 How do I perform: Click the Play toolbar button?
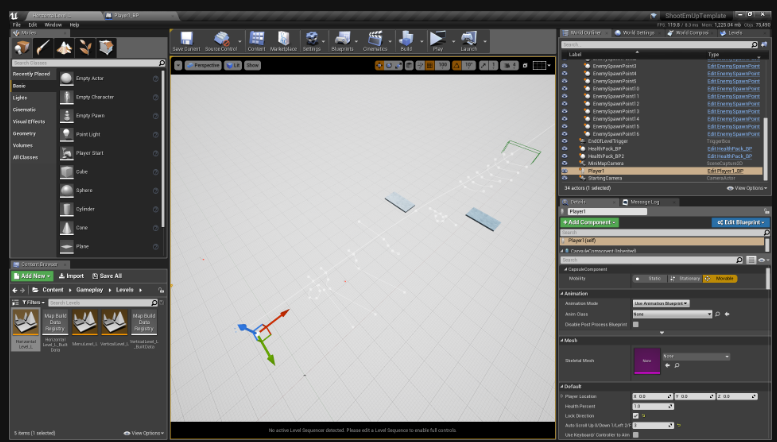(438, 41)
